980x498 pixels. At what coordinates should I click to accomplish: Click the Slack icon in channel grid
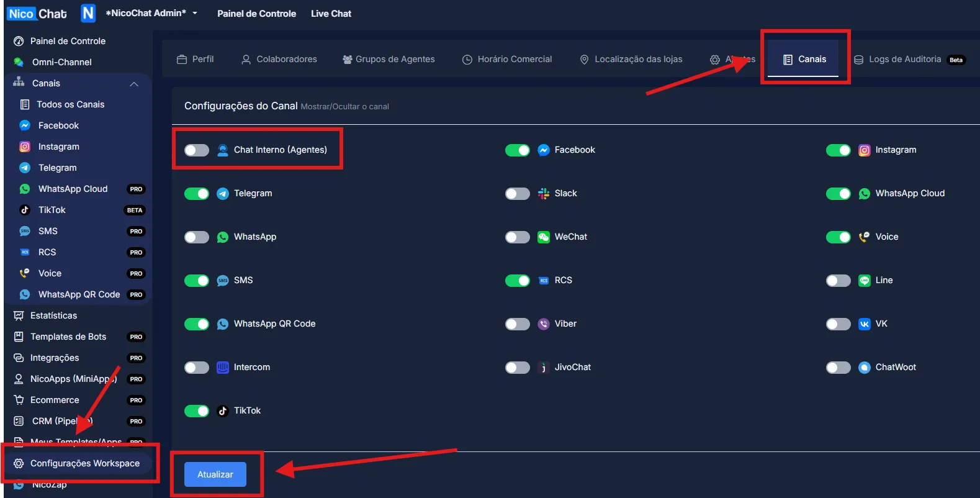(x=544, y=194)
